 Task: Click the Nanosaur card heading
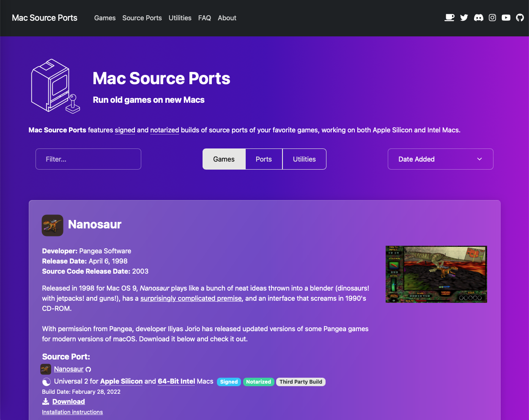tap(95, 224)
